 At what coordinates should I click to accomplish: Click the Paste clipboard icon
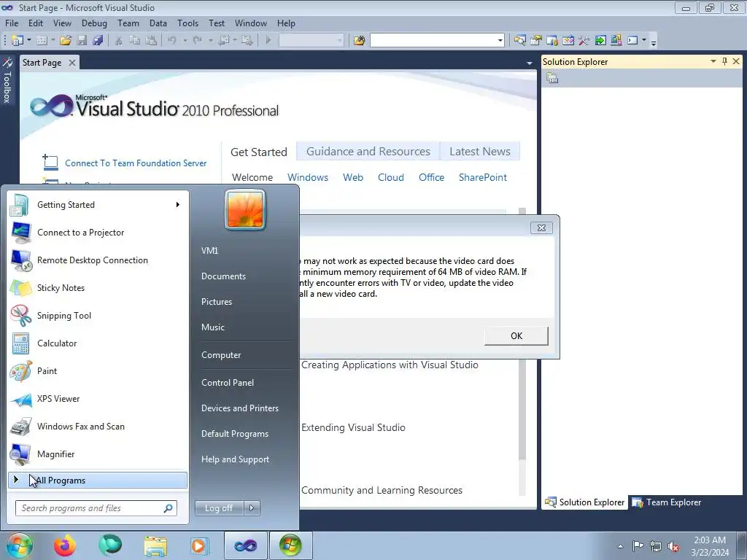pyautogui.click(x=151, y=41)
